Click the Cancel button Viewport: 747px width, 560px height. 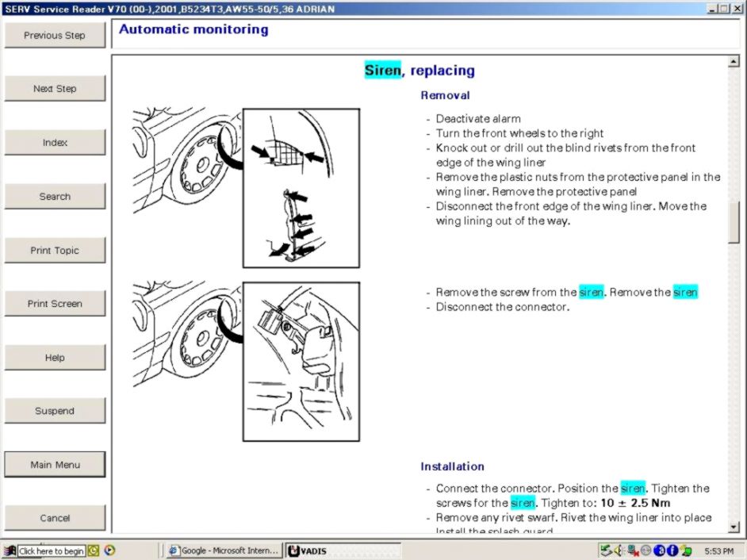coord(55,518)
